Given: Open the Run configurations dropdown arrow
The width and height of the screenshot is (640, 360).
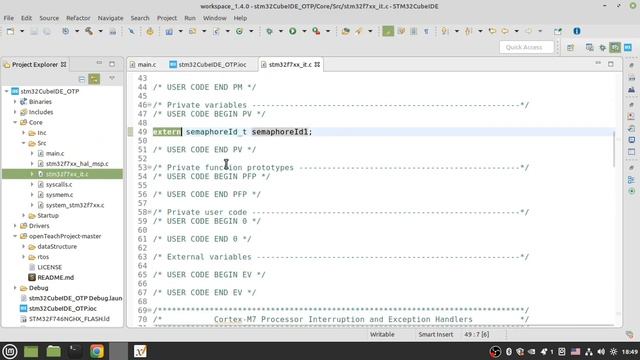Looking at the screenshot, I should tap(304, 31).
